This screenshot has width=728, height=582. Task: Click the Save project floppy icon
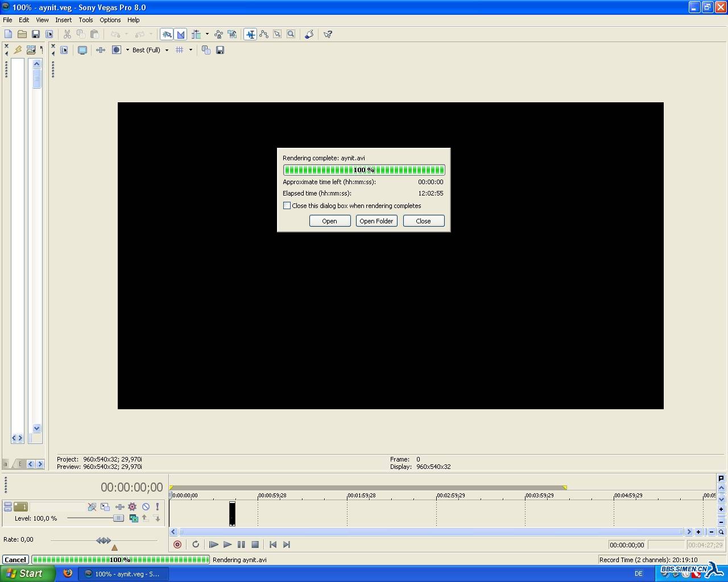(35, 34)
